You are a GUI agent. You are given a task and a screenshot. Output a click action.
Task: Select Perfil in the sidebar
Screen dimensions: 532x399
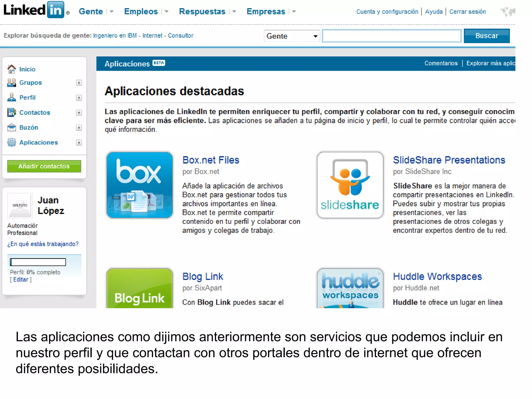click(27, 97)
